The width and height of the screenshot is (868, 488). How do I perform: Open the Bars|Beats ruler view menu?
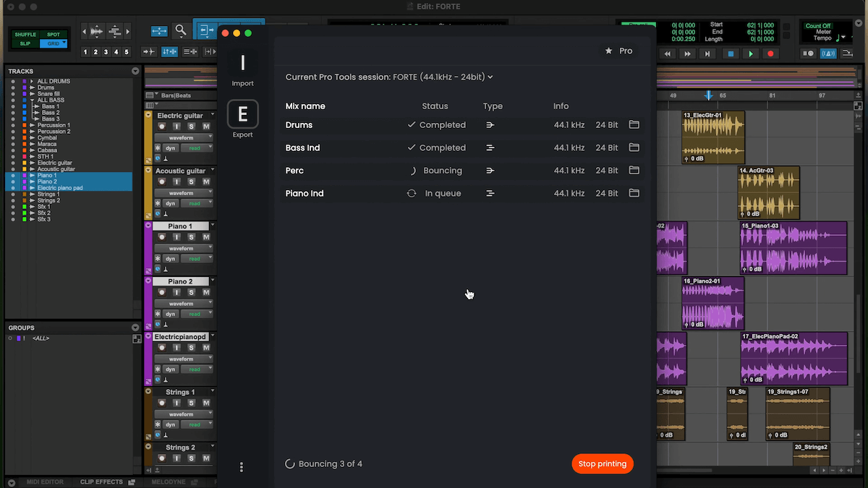tap(150, 95)
